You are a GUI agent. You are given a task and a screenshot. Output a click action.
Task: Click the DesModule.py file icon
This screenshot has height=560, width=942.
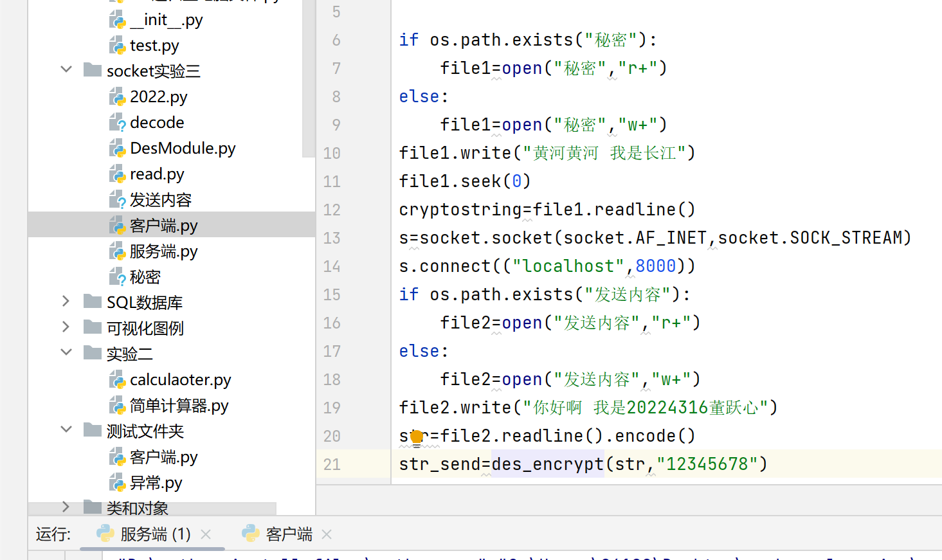[117, 149]
